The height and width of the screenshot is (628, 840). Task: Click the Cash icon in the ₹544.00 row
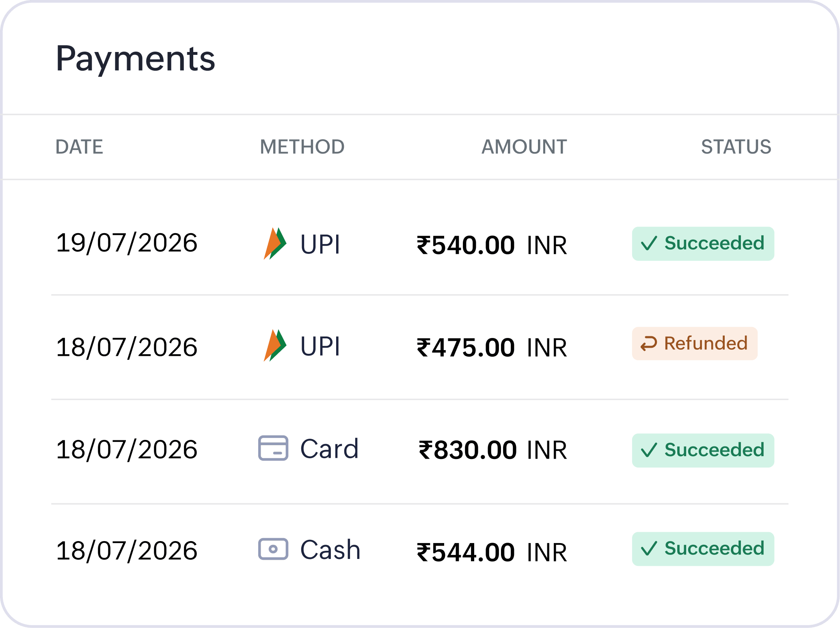point(273,549)
